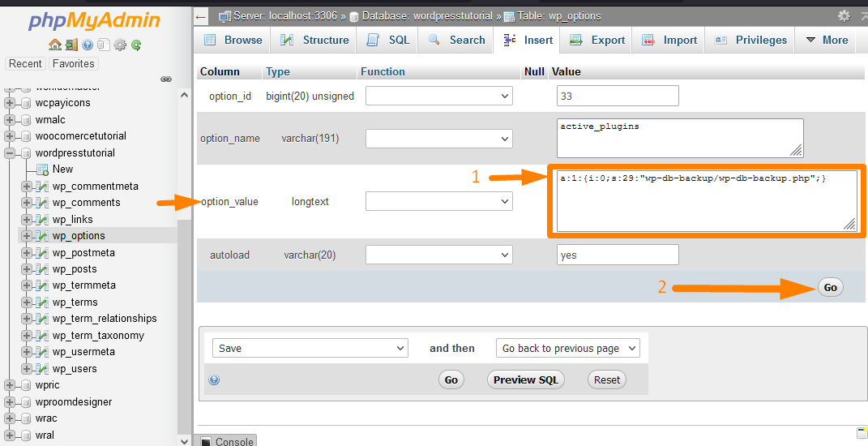Expand the wmalc database node

10,120
